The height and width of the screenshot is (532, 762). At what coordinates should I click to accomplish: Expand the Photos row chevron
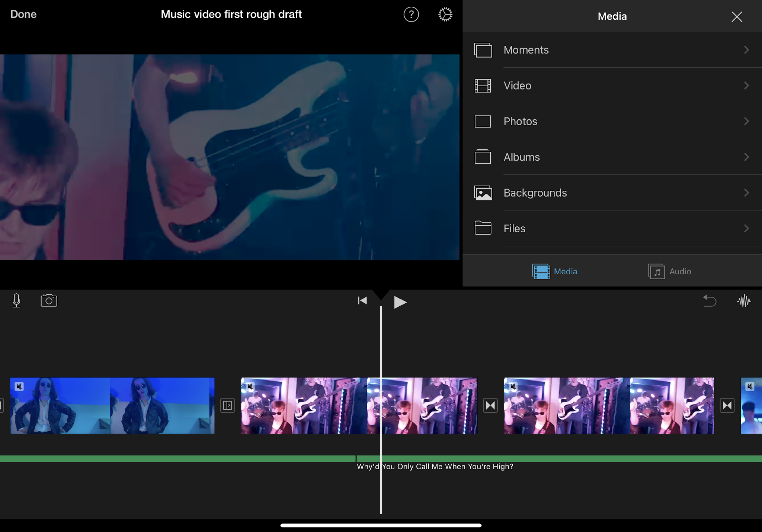click(x=746, y=121)
